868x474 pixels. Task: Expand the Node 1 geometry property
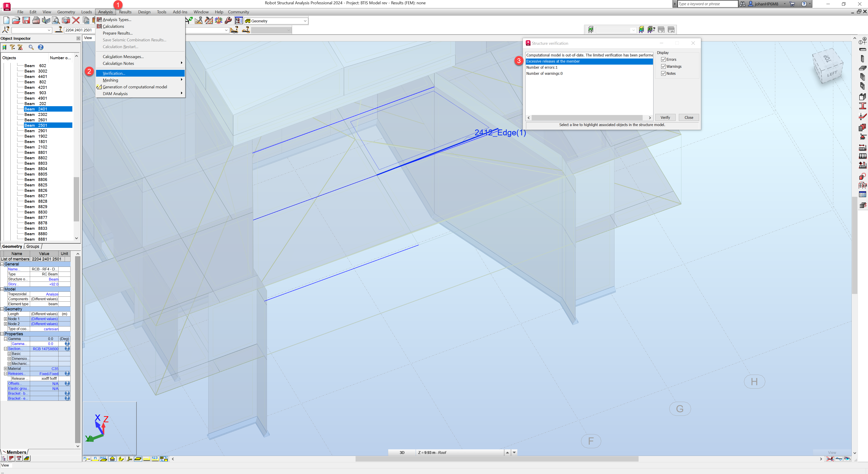(x=6, y=319)
